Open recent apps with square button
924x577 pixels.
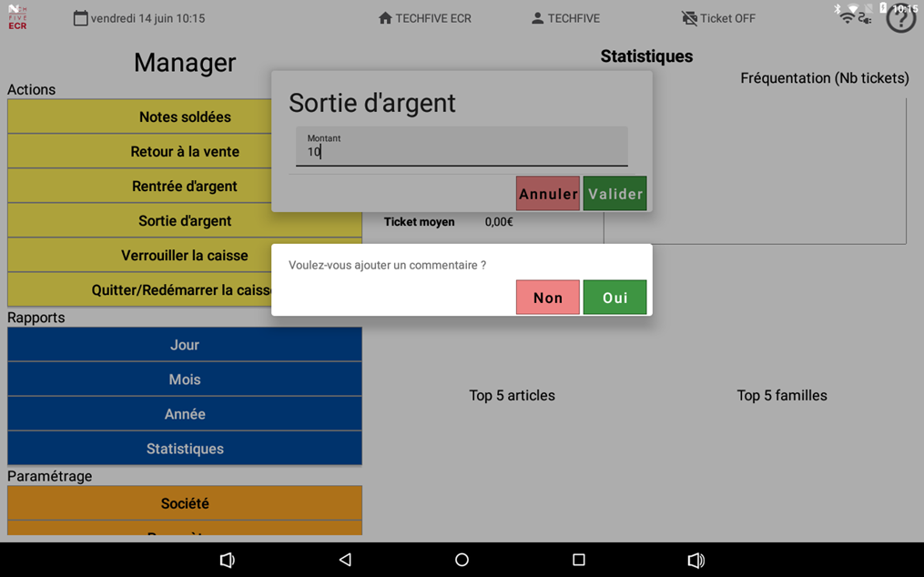coord(578,560)
